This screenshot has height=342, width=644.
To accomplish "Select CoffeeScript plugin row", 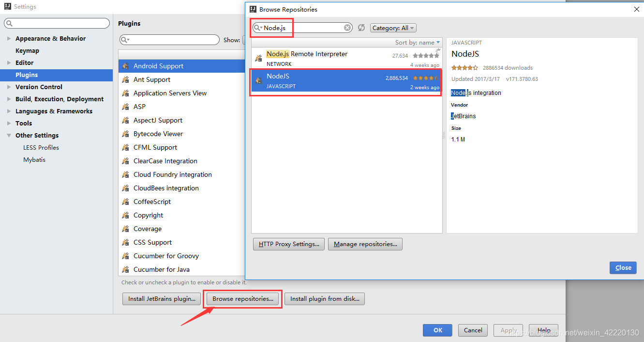I will point(182,202).
